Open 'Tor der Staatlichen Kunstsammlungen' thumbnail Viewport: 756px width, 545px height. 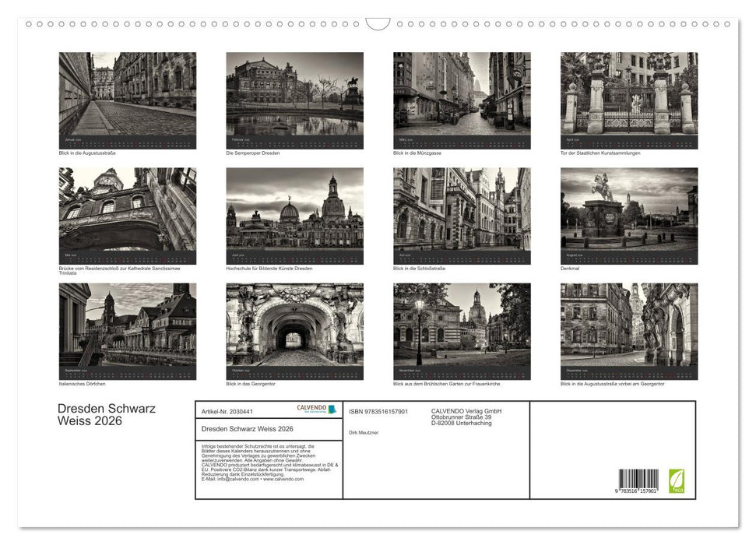coord(628,100)
